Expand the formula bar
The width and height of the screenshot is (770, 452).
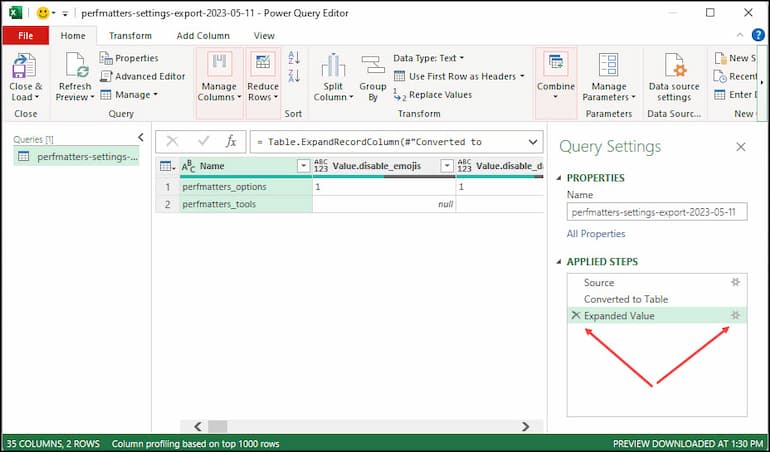[533, 142]
